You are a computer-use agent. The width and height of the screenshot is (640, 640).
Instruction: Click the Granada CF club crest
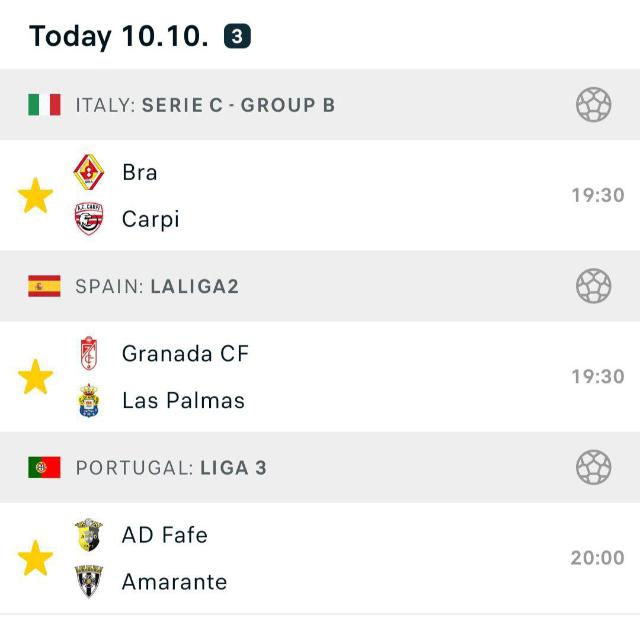pos(89,354)
